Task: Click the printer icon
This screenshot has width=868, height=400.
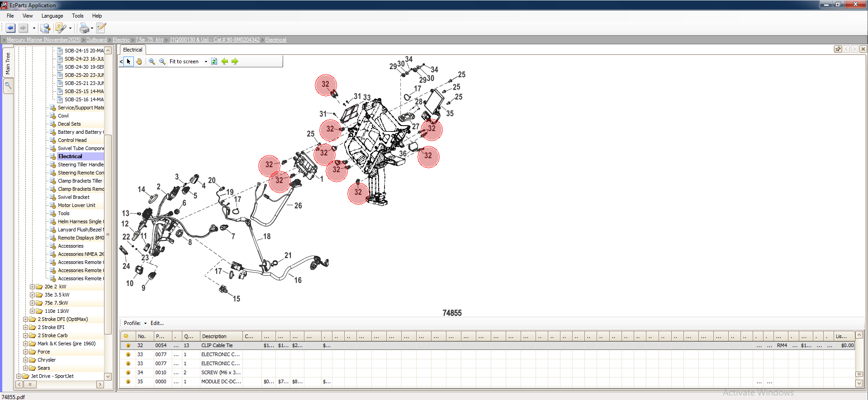Action: pos(84,28)
